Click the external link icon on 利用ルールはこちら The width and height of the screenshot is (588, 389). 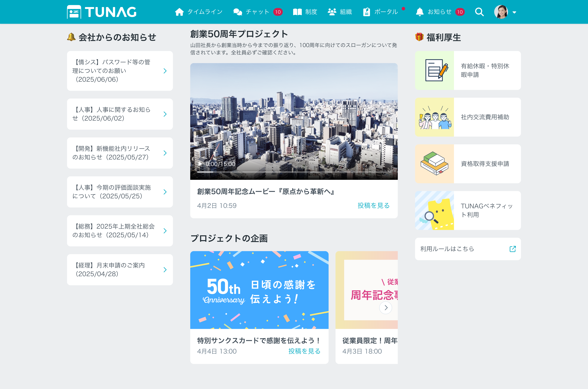[x=513, y=249]
